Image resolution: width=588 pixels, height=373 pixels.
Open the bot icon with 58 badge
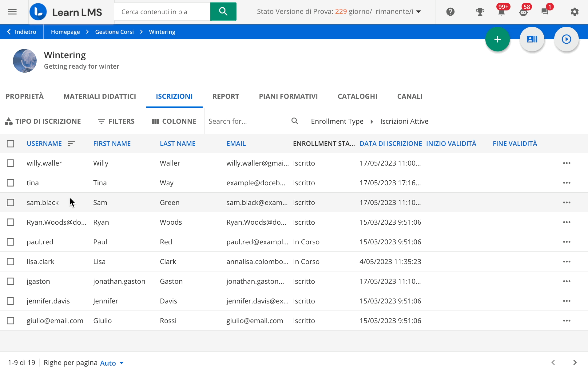(x=523, y=12)
